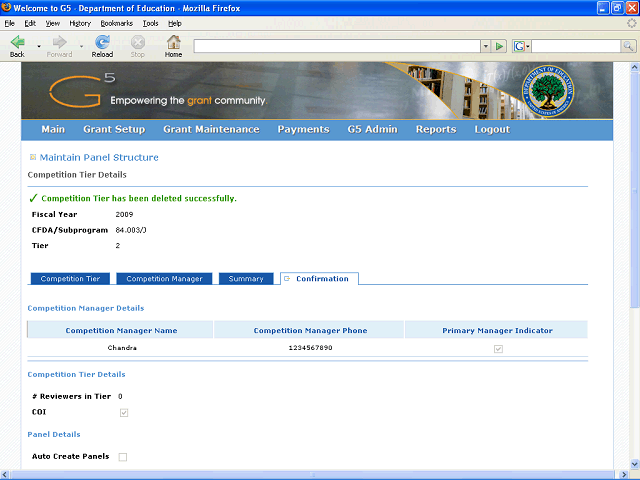The height and width of the screenshot is (480, 640).
Task: Click the Back arrow icon
Action: pyautogui.click(x=18, y=42)
